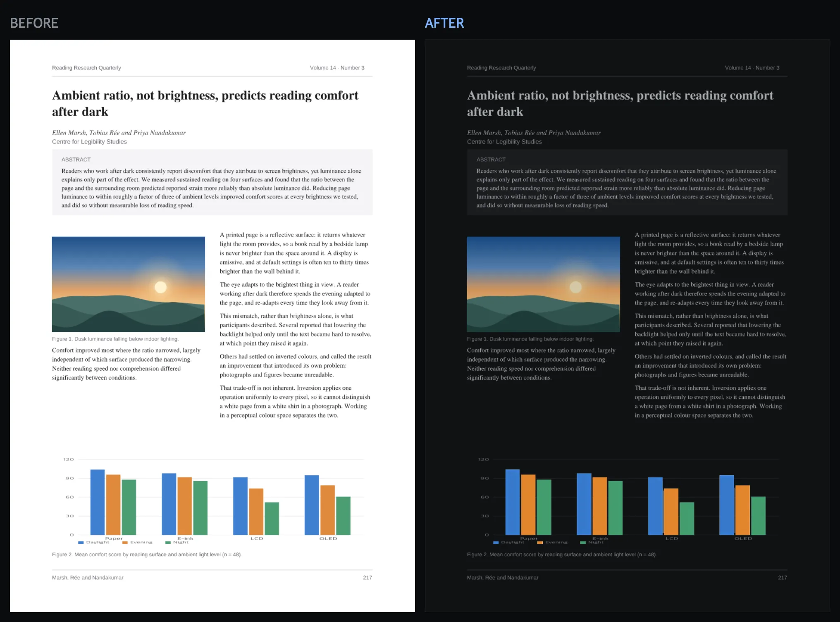Click the orange OLED bar in BEFORE chart
The width and height of the screenshot is (840, 622).
pyautogui.click(x=327, y=510)
